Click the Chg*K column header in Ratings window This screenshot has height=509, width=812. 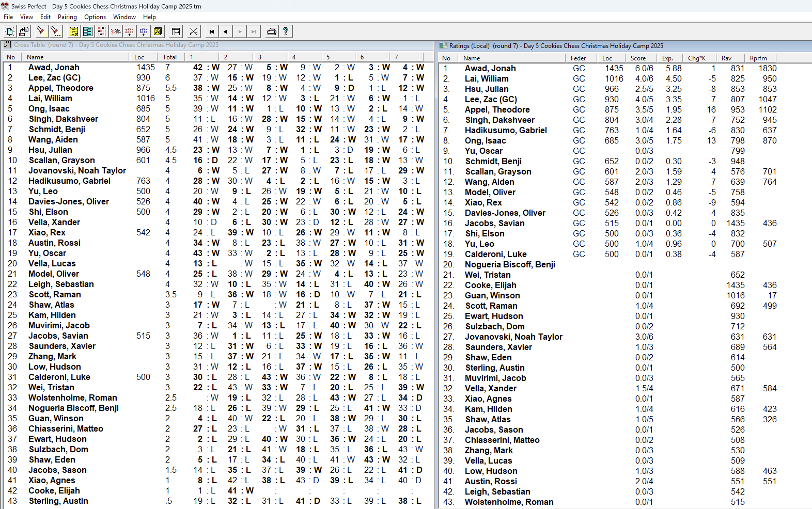point(700,58)
